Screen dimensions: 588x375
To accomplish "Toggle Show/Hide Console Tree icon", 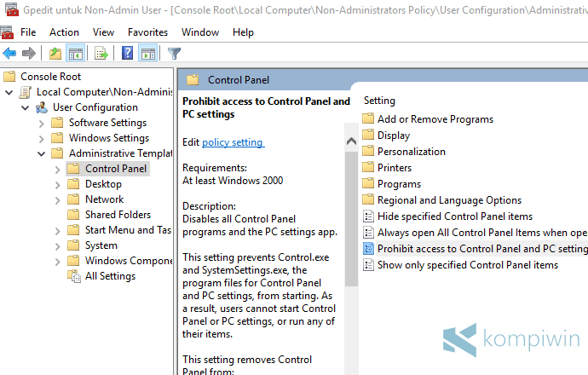I will pyautogui.click(x=75, y=54).
